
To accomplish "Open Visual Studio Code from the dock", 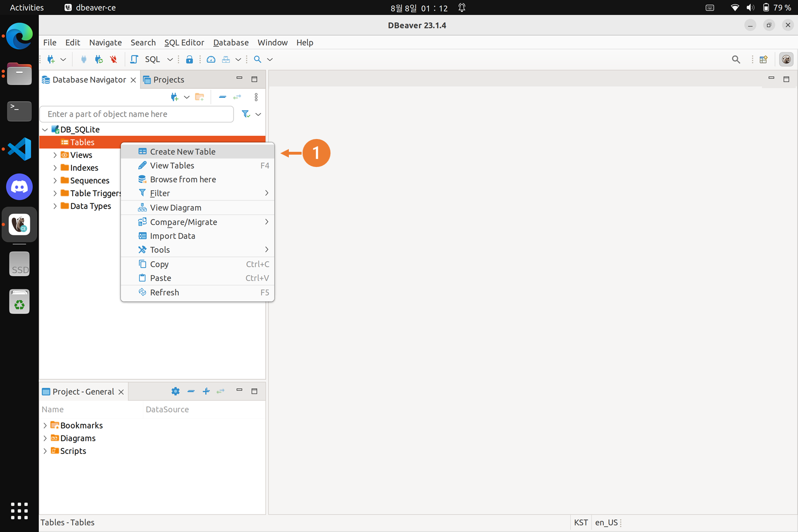I will point(19,149).
